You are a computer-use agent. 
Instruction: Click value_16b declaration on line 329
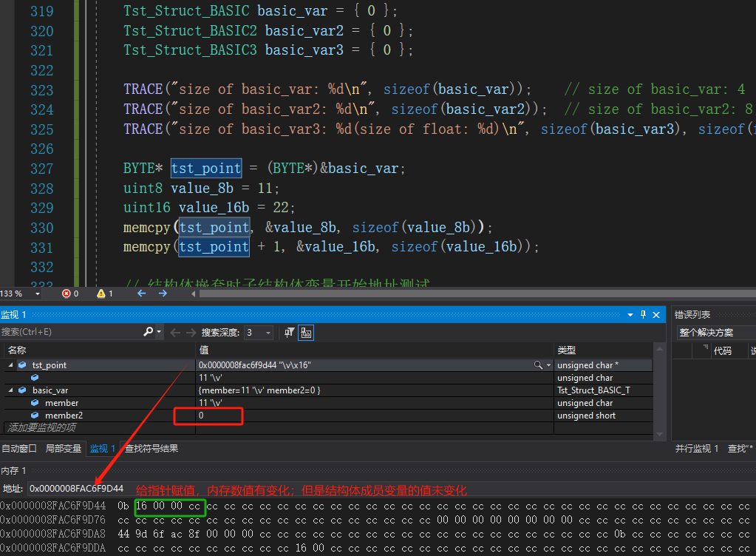[214, 207]
